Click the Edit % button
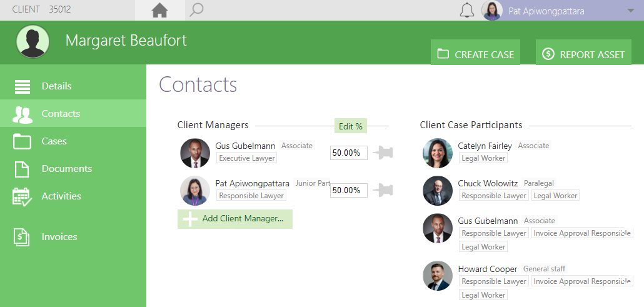Image resolution: width=644 pixels, height=307 pixels. 351,126
